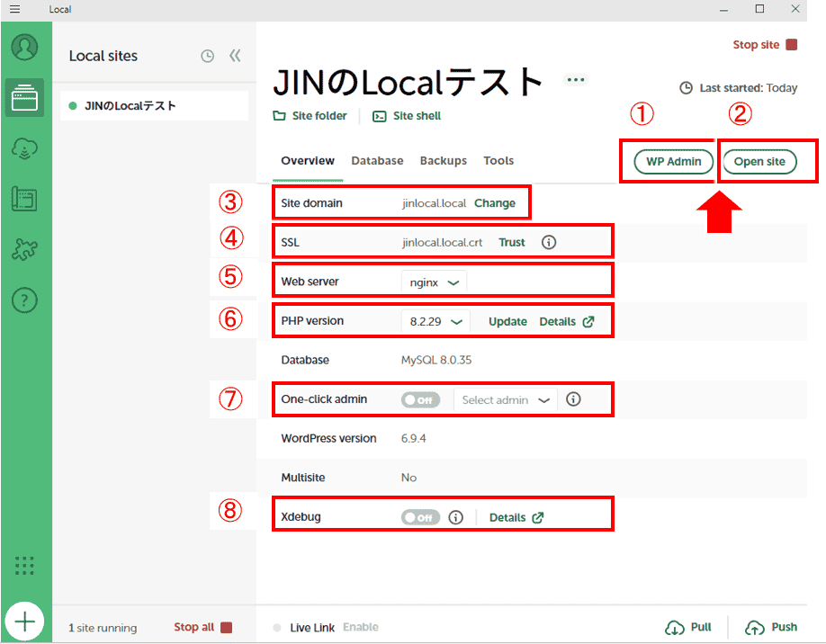Open the Select admin dropdown

(506, 400)
